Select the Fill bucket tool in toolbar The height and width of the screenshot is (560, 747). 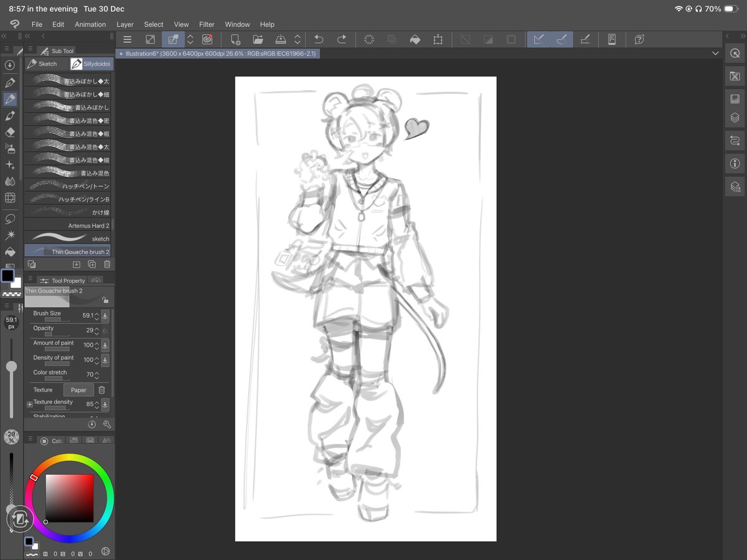[10, 252]
